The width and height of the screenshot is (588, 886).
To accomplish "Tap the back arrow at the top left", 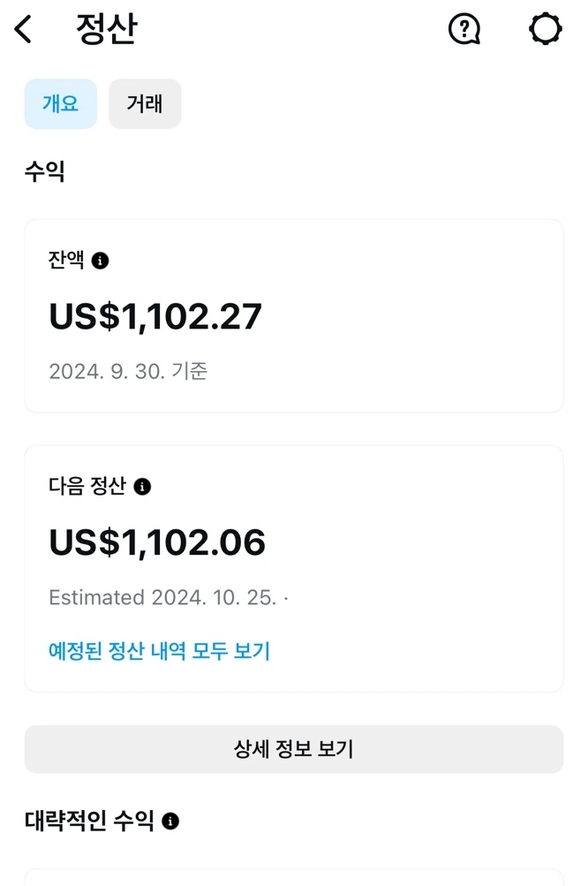I will click(x=23, y=28).
